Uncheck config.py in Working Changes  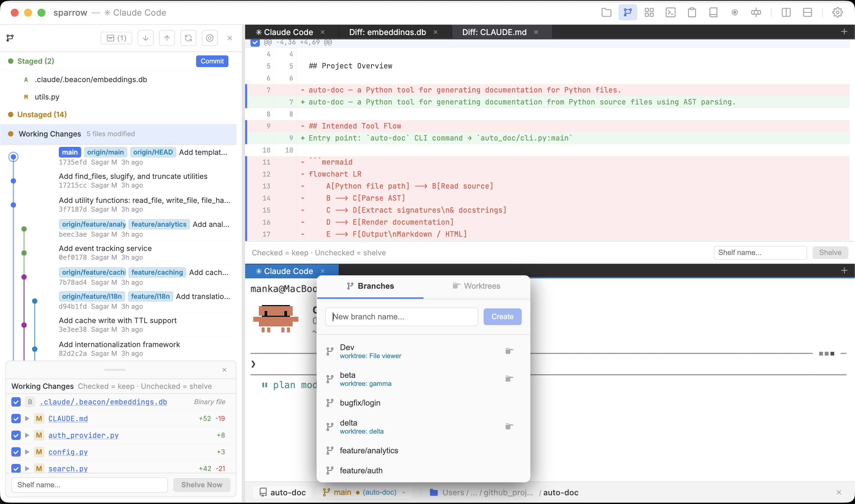(x=16, y=452)
